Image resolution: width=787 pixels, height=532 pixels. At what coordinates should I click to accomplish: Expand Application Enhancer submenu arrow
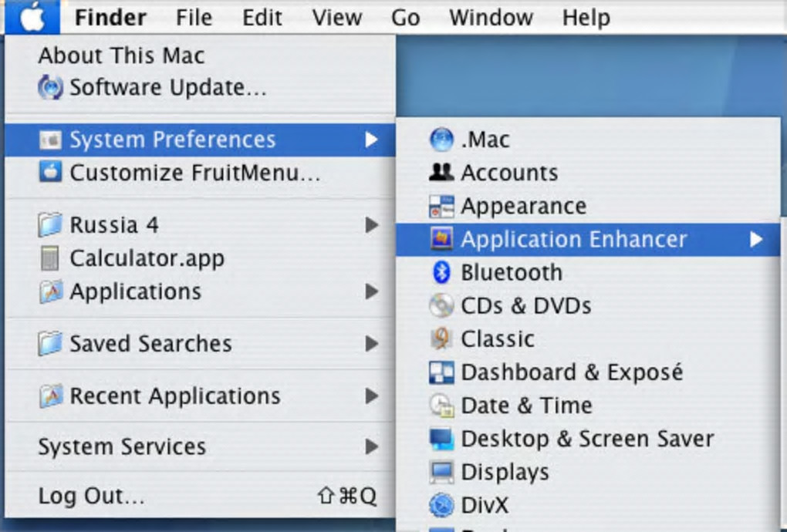[x=756, y=239]
